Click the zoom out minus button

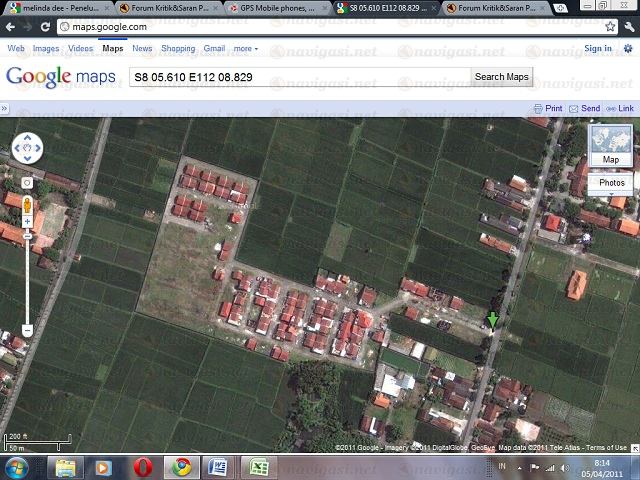27,330
